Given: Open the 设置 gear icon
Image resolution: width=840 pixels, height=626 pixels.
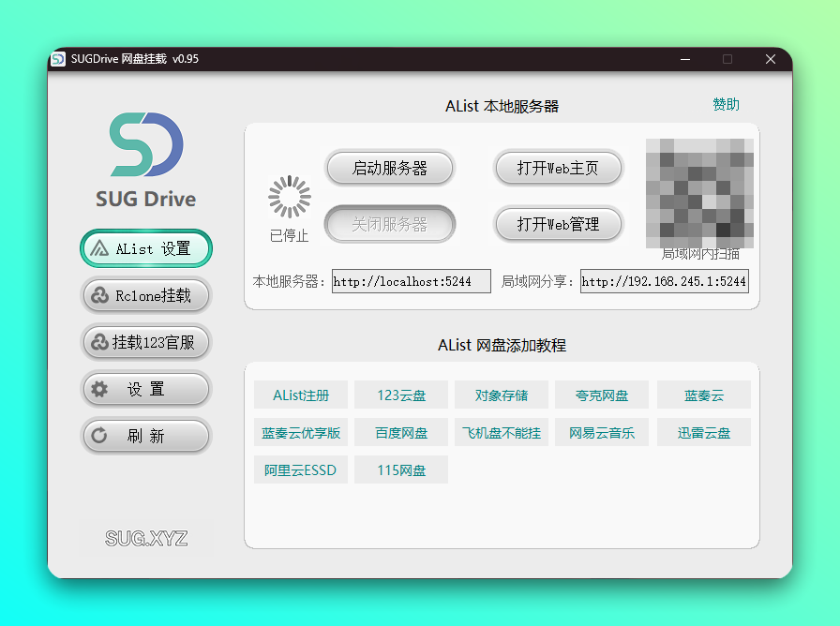Looking at the screenshot, I should point(102,389).
